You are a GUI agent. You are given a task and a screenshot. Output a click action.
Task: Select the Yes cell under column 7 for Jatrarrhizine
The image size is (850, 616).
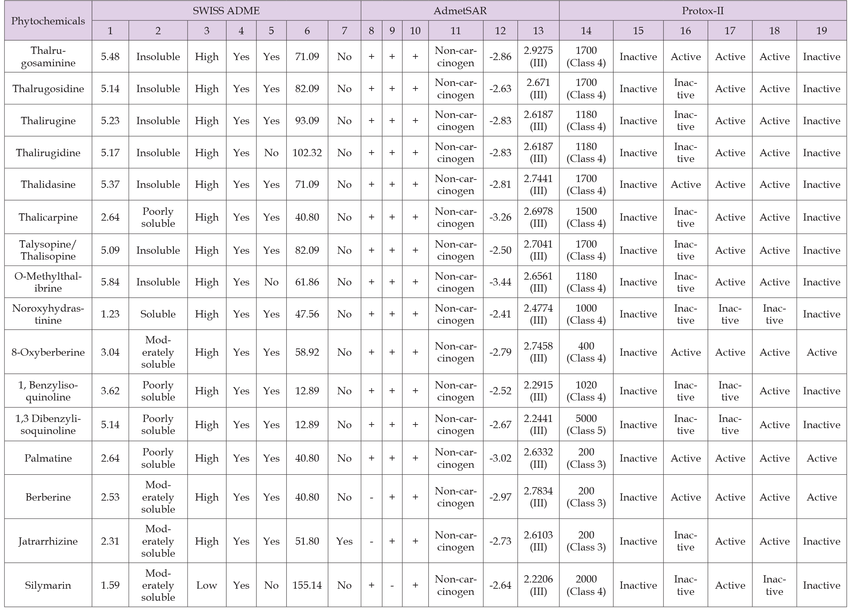click(x=344, y=541)
